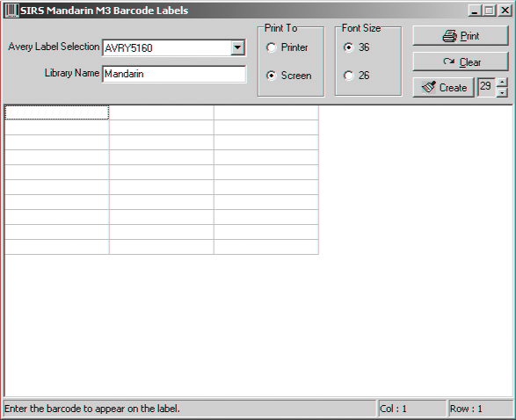Choose font size 36

[x=348, y=47]
